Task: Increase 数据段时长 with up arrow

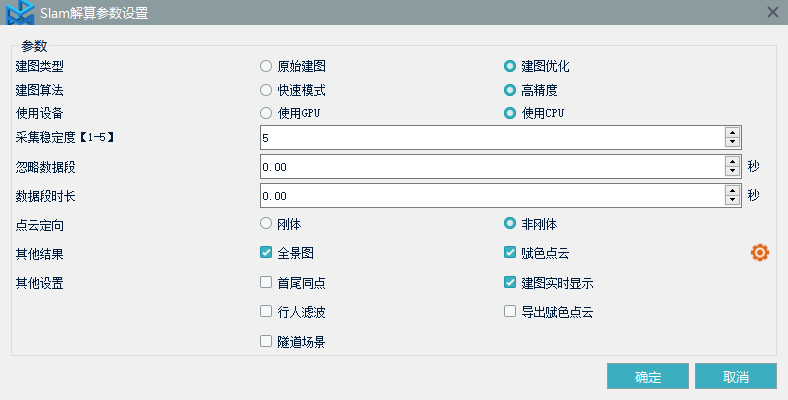Action: click(732, 190)
